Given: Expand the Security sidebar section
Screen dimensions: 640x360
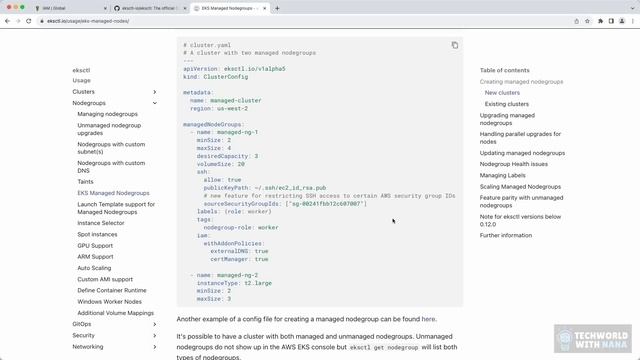Looking at the screenshot, I should tap(155, 336).
